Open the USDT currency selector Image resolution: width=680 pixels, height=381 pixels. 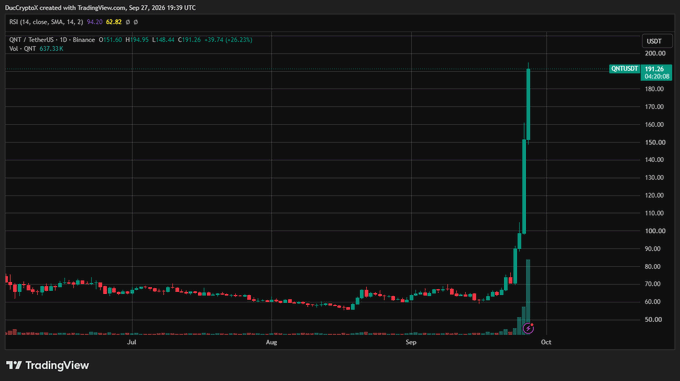coord(657,41)
